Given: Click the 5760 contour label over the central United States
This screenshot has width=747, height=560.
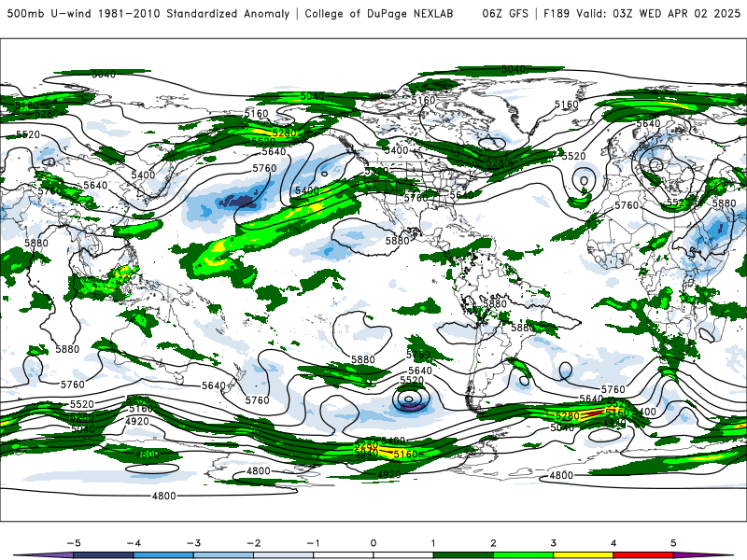Looking at the screenshot, I should pyautogui.click(x=416, y=198).
